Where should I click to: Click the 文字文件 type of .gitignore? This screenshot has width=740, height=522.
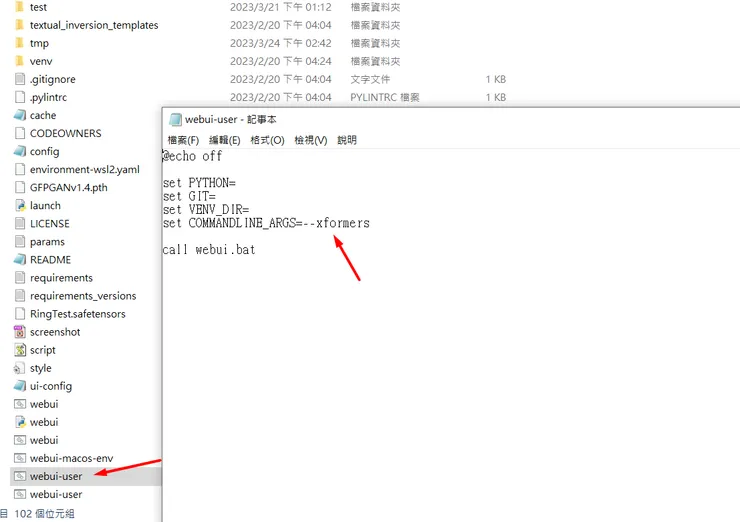[370, 79]
